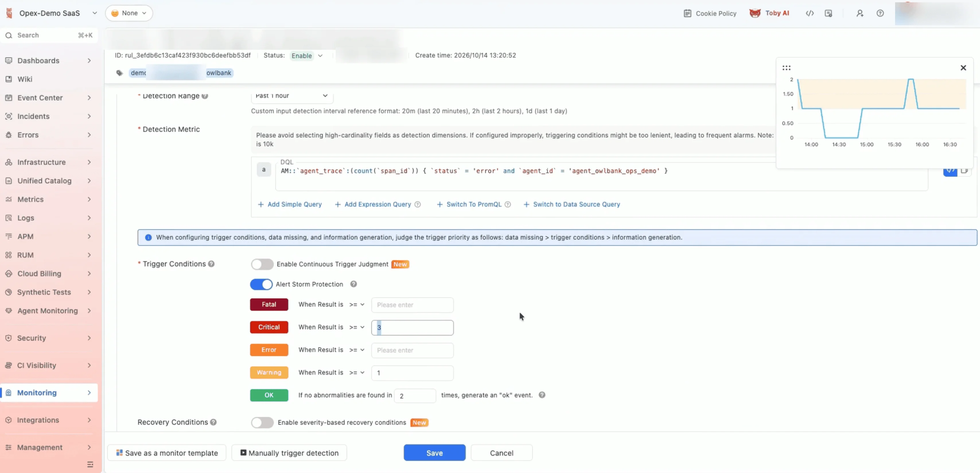Click the Alert Storm Protection help icon

click(353, 284)
